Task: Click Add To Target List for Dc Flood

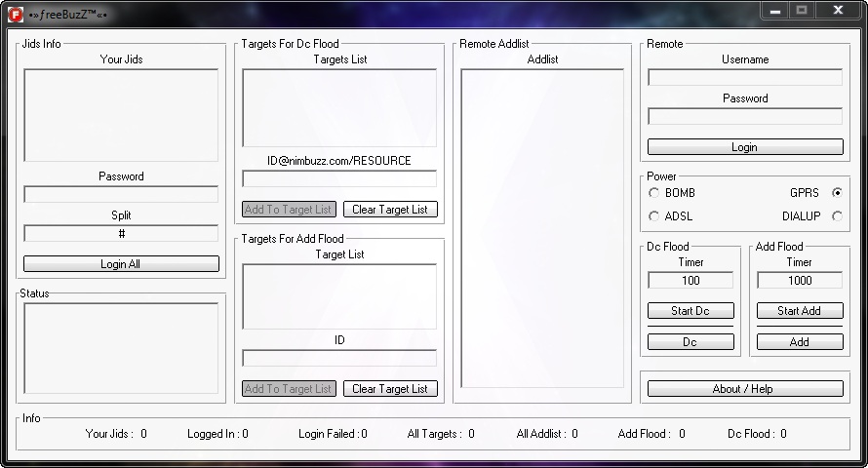Action: tap(289, 209)
